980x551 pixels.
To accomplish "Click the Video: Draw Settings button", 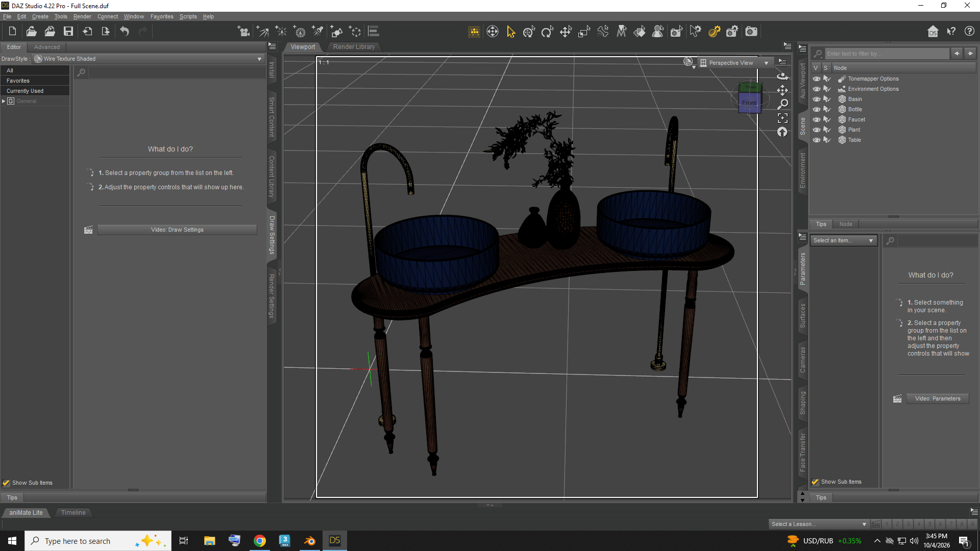I will coord(177,230).
